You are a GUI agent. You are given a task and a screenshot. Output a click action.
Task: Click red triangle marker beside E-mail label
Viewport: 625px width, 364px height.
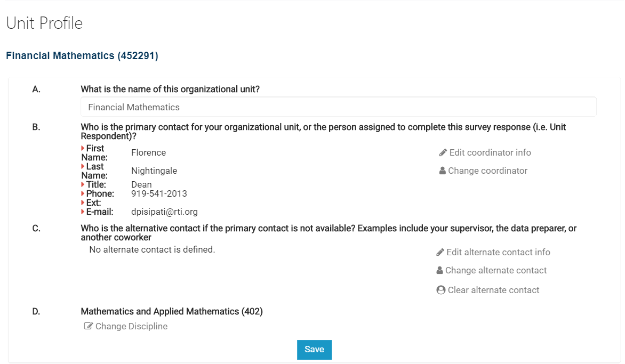(83, 212)
